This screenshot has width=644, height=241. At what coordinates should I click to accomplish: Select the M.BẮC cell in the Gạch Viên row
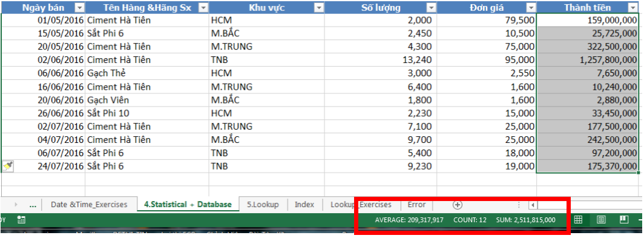(266, 100)
